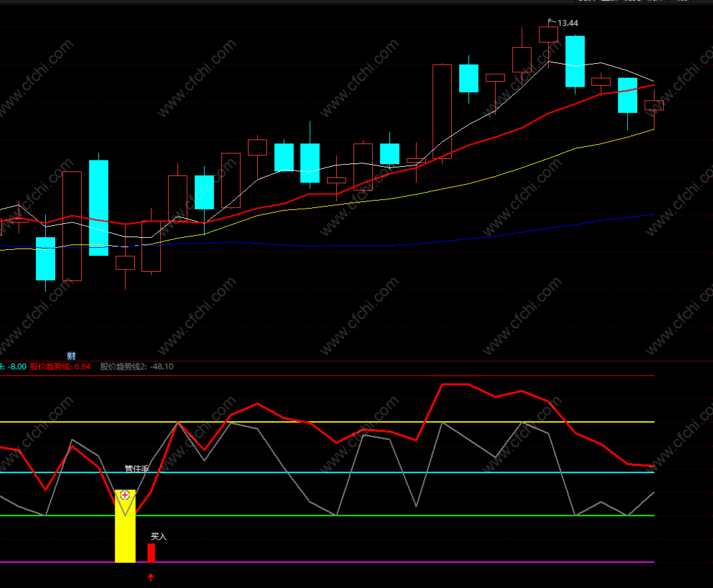Screen dimensions: 713x588
Task: Select the red buy bar under 买入
Action: click(151, 553)
